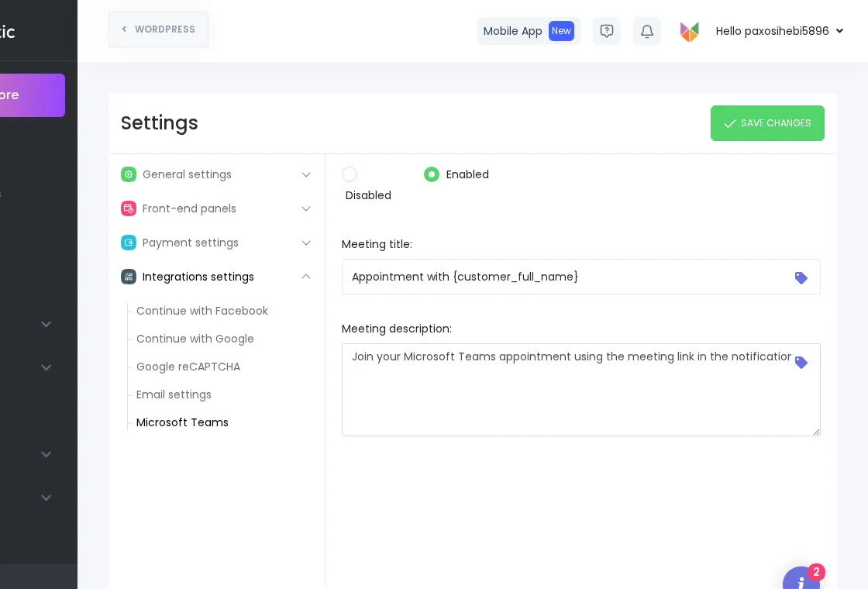
Task: Click the purple gradient sidebar button
Action: (x=32, y=95)
